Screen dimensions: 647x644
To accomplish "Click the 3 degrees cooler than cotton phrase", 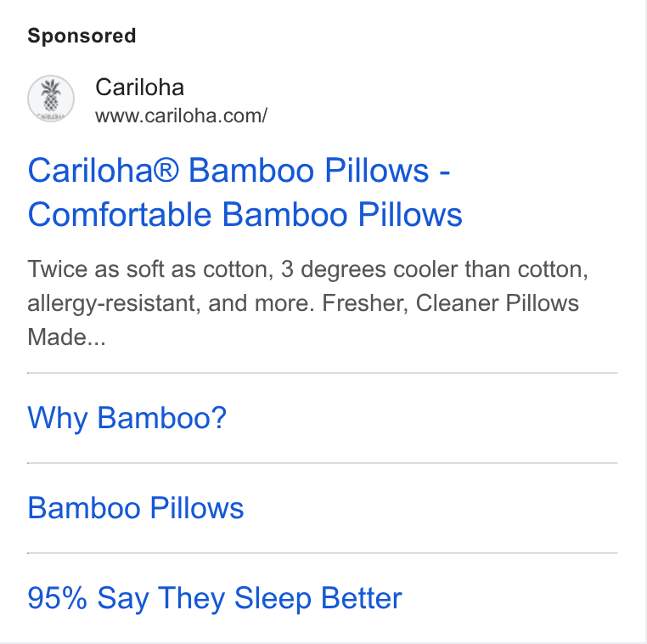I will (432, 269).
